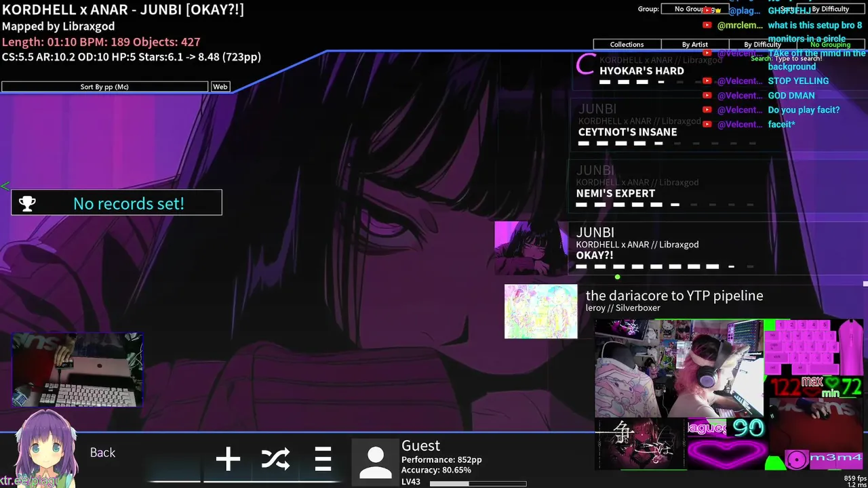Click the keyboard handcam overlay

click(77, 370)
